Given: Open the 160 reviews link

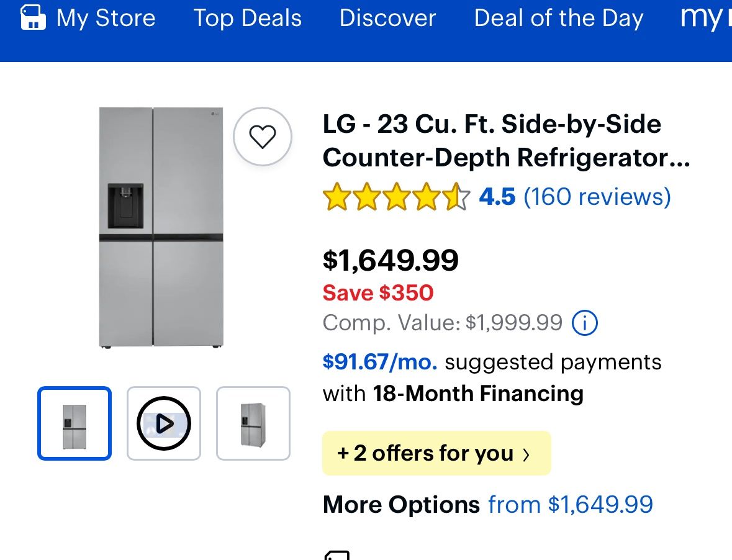Looking at the screenshot, I should click(x=597, y=197).
